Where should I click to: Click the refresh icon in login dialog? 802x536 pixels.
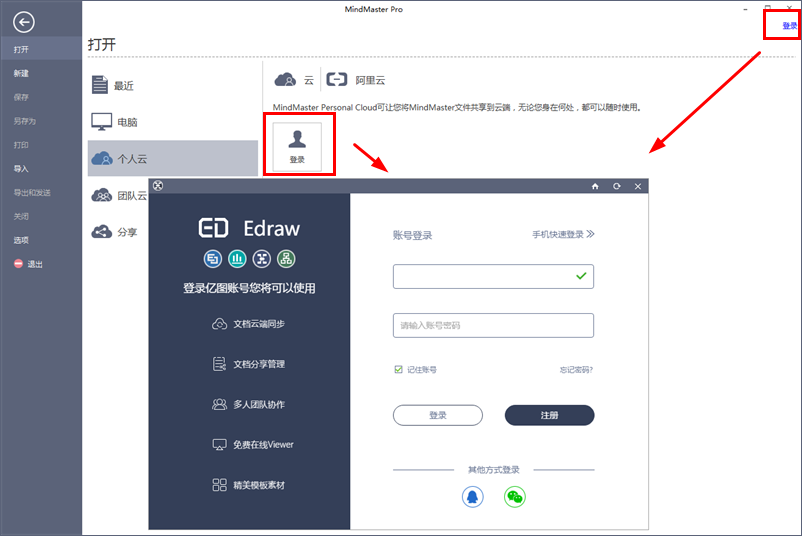[617, 186]
